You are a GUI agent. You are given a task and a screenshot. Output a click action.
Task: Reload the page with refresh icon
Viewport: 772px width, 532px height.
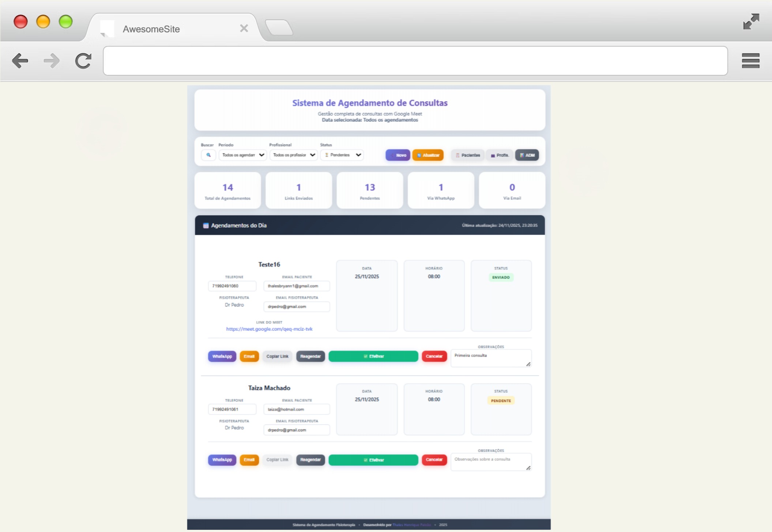click(83, 61)
